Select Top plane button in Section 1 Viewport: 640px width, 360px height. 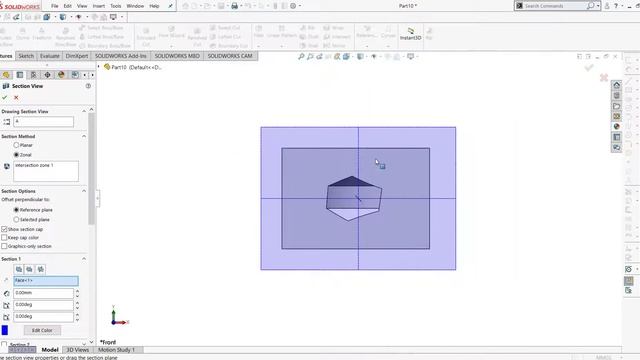tap(29, 269)
